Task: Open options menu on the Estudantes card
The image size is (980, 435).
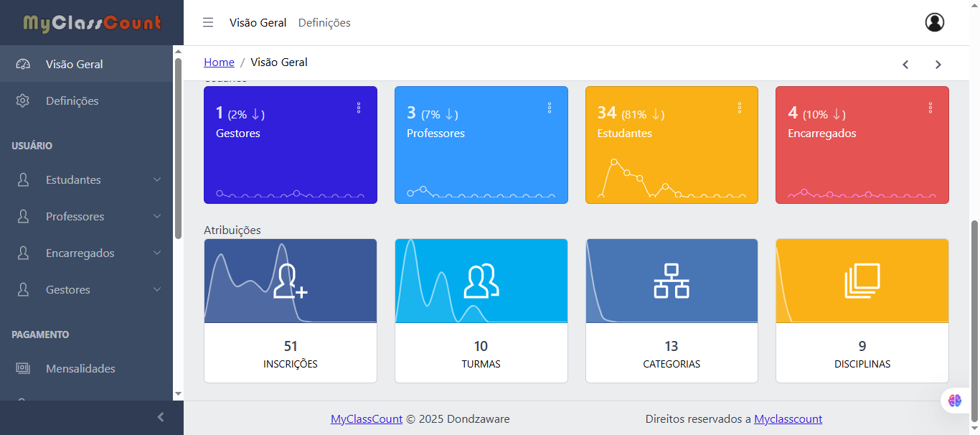Action: 740,107
